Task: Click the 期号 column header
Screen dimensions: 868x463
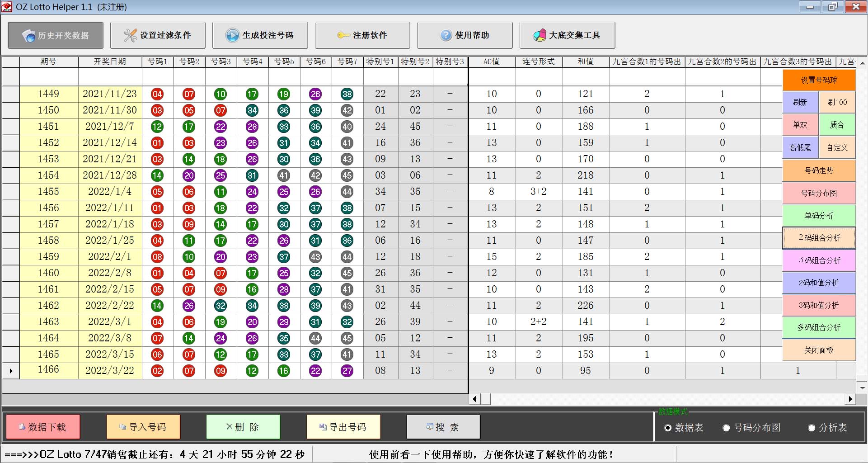Action: click(x=49, y=61)
